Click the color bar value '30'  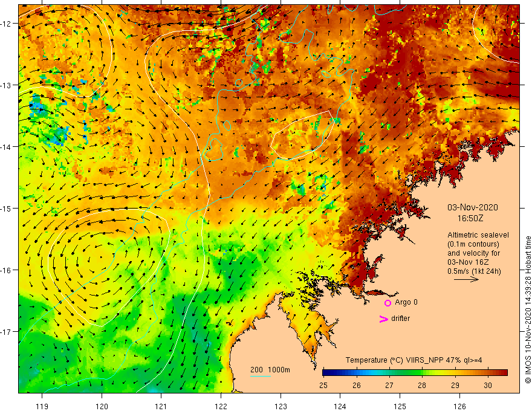(x=488, y=385)
